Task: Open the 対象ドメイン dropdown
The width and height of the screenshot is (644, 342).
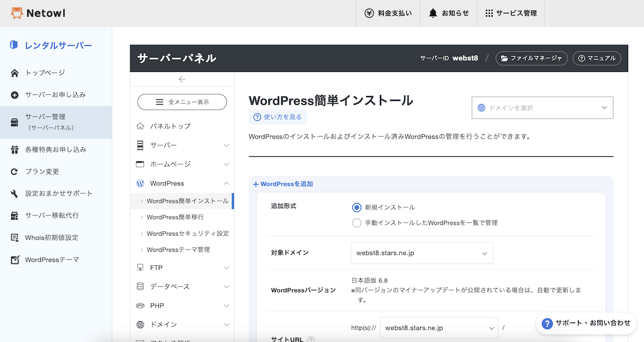Action: click(422, 253)
